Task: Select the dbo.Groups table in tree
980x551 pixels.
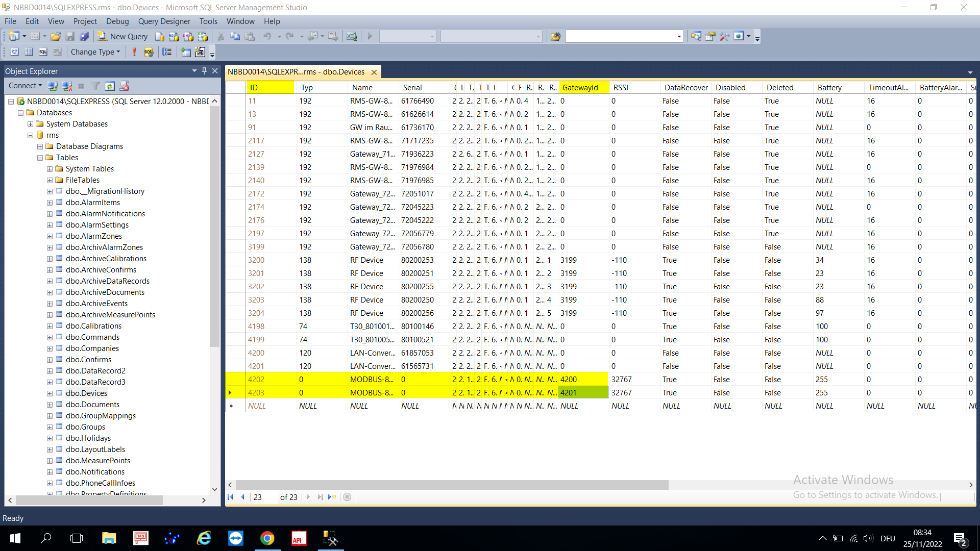Action: 85,427
